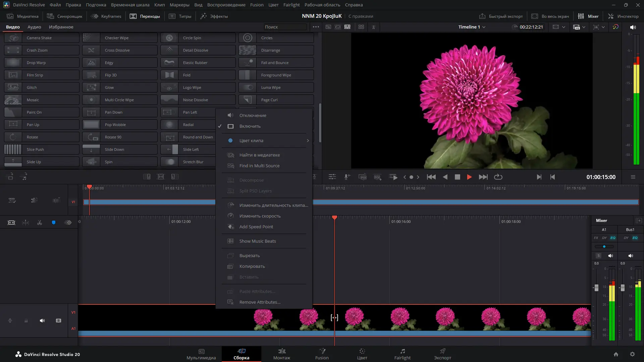This screenshot has height=362, width=644.
Task: Click the play button in transport controls
Action: 469,177
